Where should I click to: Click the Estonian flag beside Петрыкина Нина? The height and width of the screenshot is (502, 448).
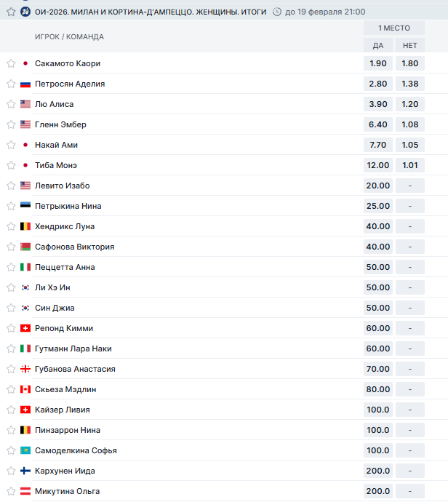coord(25,206)
